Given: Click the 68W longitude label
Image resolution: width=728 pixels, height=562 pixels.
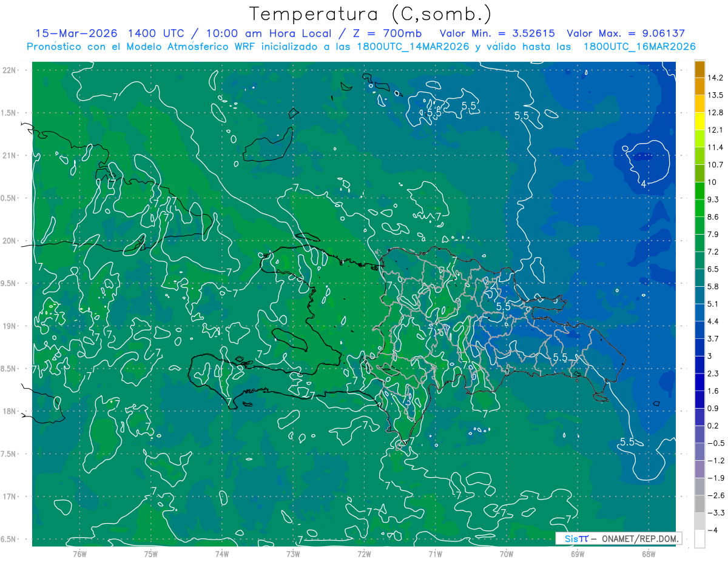Looking at the screenshot, I should [649, 554].
